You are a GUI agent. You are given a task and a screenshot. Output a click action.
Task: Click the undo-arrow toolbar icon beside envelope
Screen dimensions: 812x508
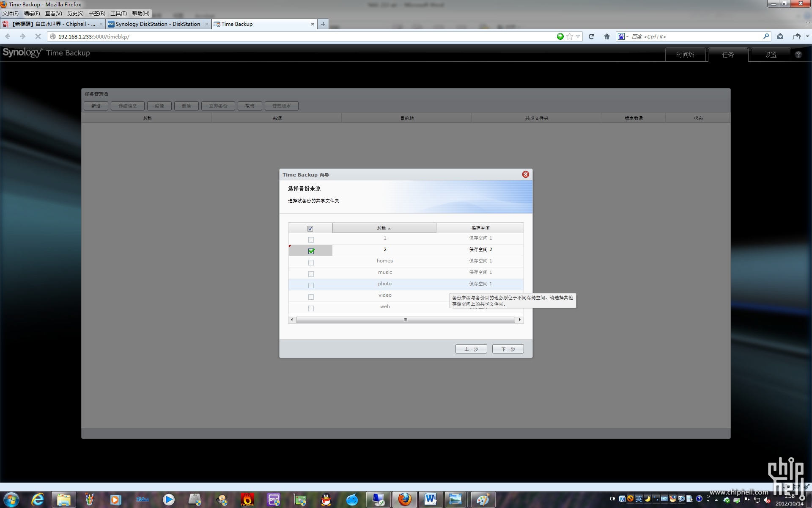point(797,36)
